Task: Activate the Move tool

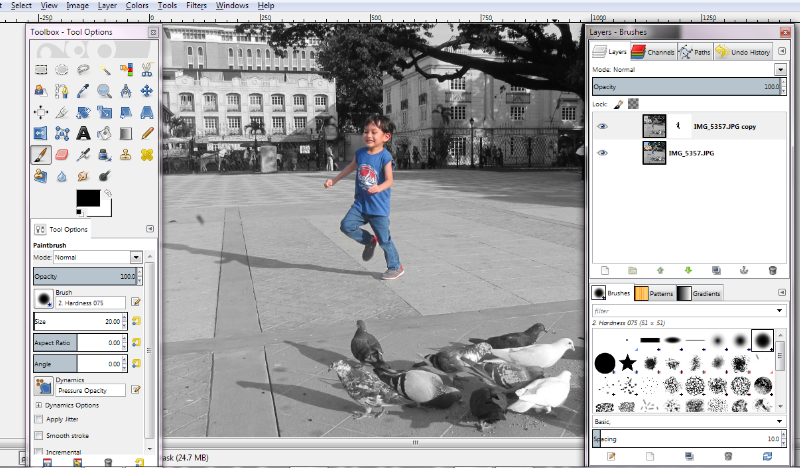Action: [147, 91]
